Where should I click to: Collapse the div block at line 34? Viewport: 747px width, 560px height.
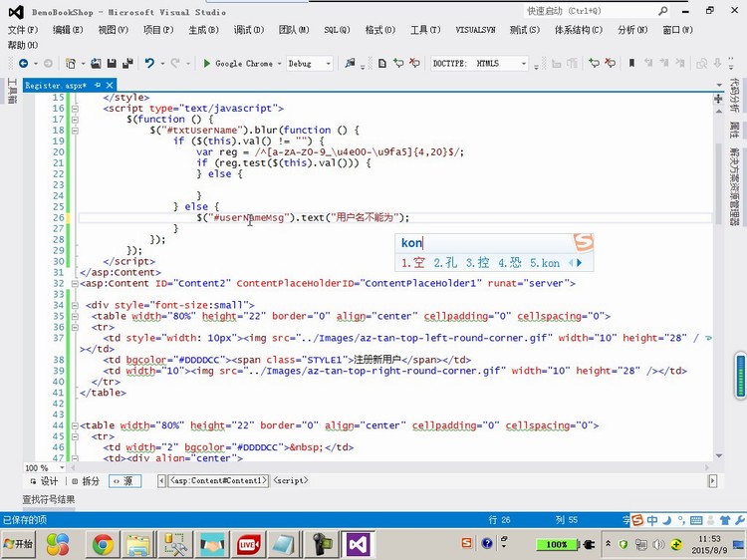coord(75,306)
